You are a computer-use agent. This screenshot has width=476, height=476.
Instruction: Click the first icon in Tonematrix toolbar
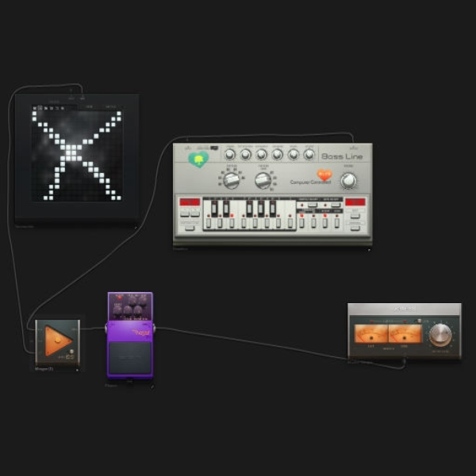pos(35,108)
